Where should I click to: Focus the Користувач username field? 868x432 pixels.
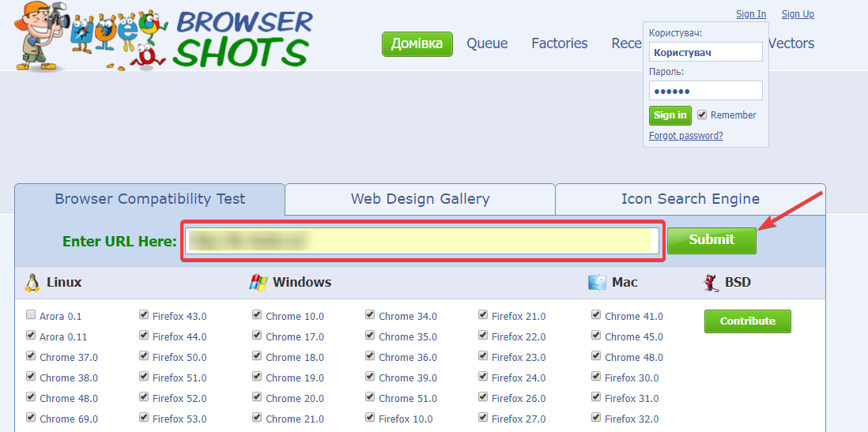[x=705, y=52]
